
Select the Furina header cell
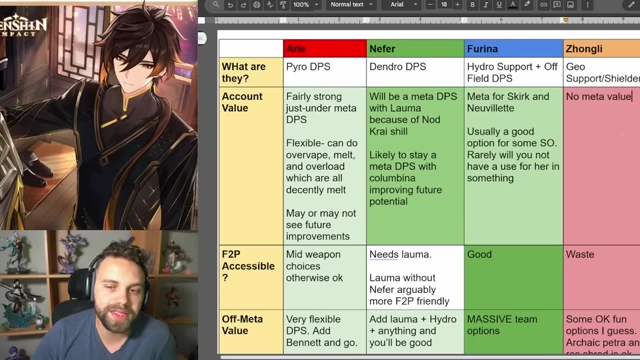[513, 49]
